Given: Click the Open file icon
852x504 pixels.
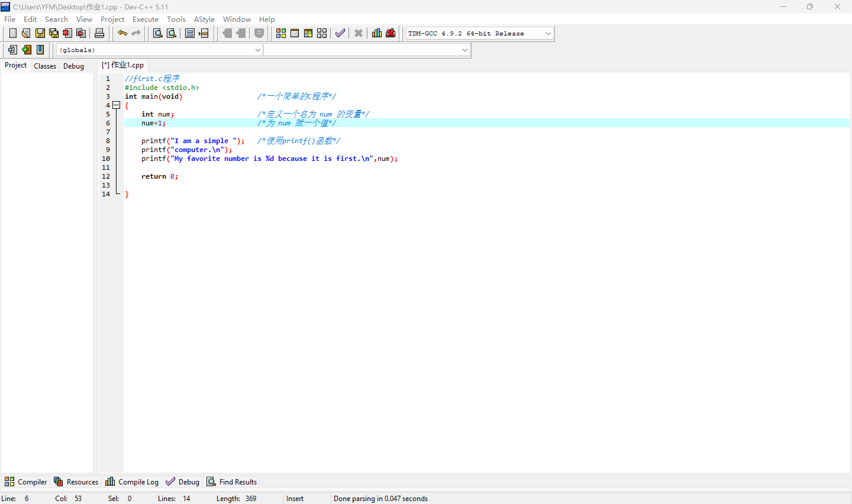Looking at the screenshot, I should click(26, 33).
